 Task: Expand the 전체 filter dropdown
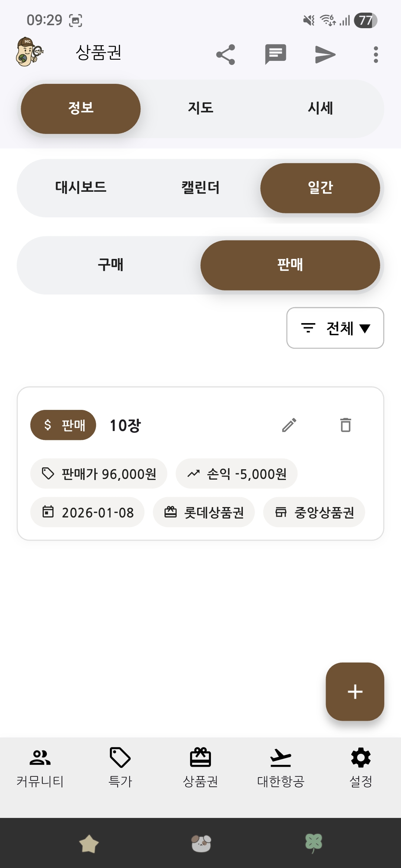pyautogui.click(x=335, y=328)
